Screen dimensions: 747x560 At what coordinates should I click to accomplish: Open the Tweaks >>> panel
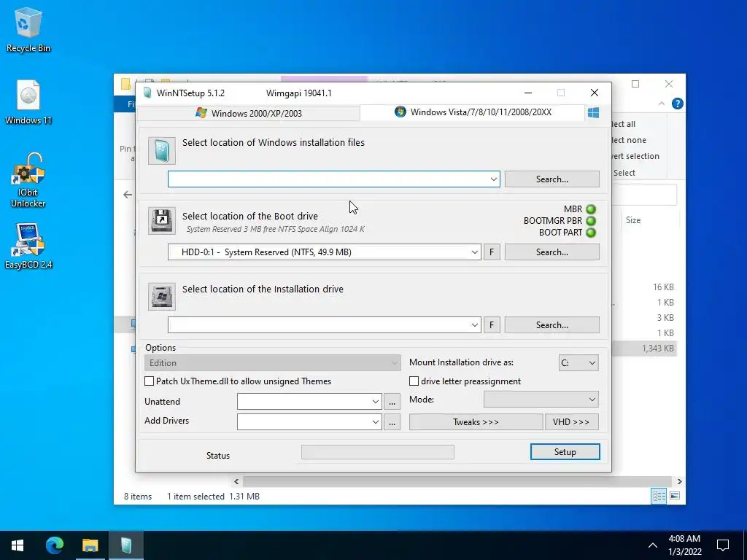[476, 422]
